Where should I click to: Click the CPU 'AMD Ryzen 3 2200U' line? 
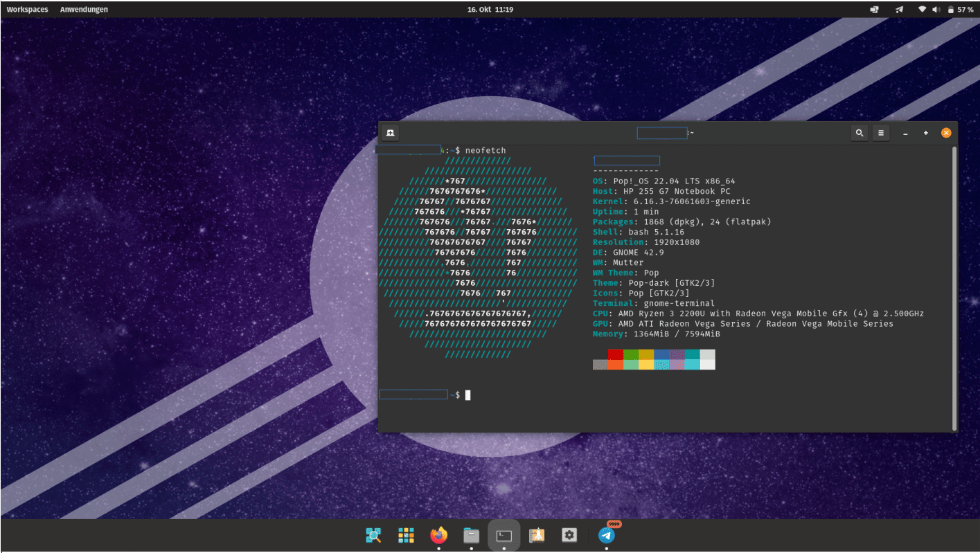(x=758, y=314)
